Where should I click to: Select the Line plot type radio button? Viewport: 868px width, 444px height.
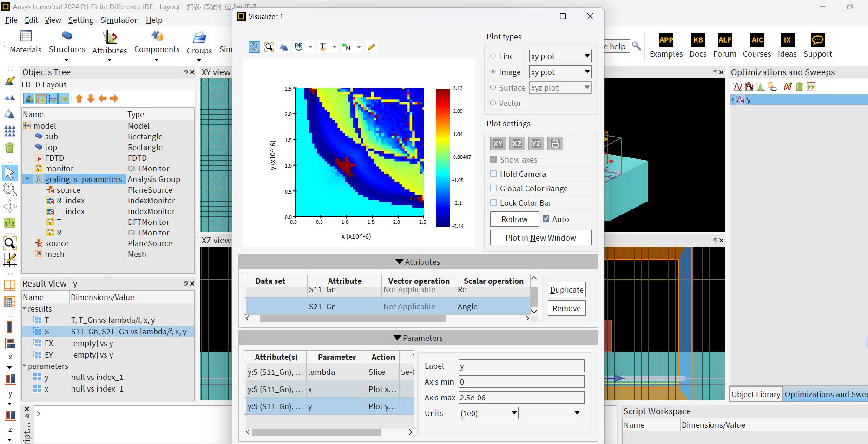pos(493,56)
